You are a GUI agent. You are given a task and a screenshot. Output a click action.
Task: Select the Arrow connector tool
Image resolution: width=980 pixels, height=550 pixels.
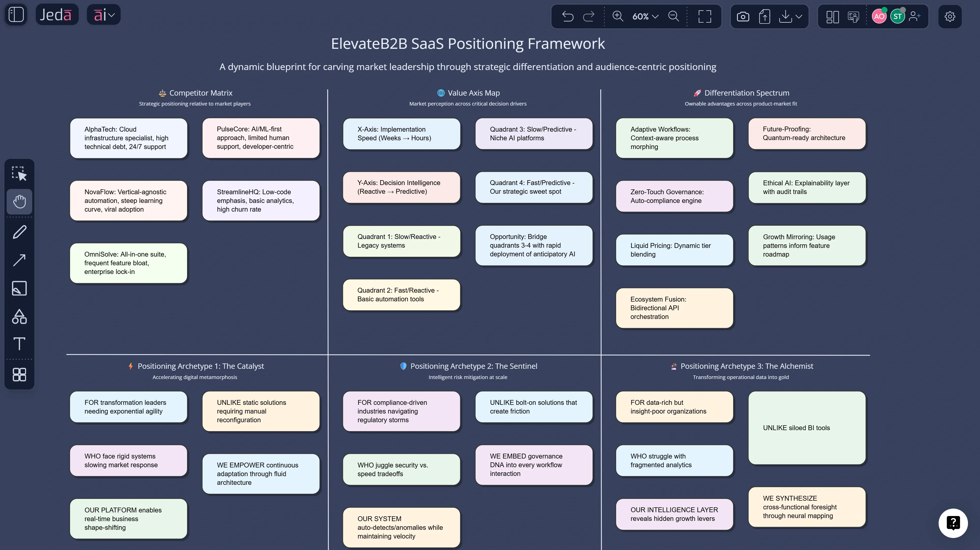click(x=19, y=260)
